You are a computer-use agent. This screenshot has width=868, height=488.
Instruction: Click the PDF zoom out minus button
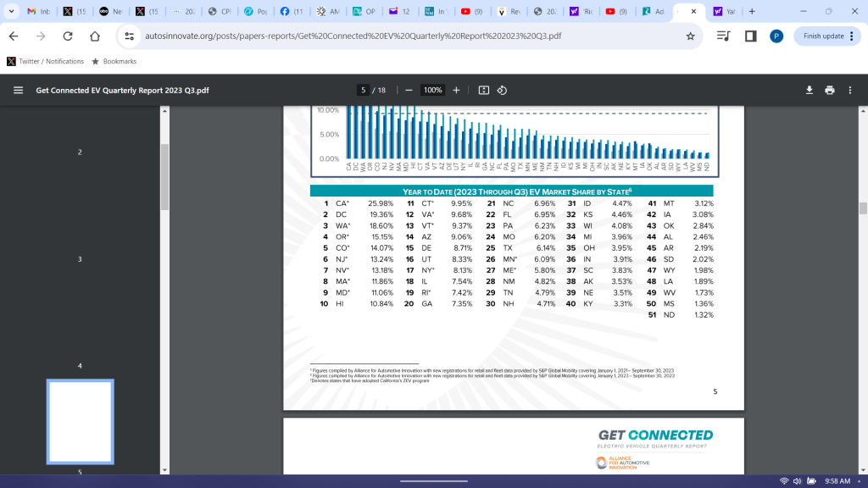409,91
